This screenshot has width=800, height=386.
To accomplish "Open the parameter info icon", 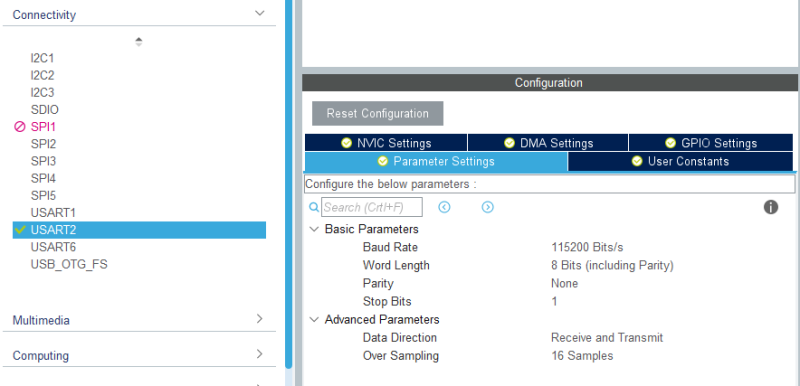I will (x=771, y=207).
